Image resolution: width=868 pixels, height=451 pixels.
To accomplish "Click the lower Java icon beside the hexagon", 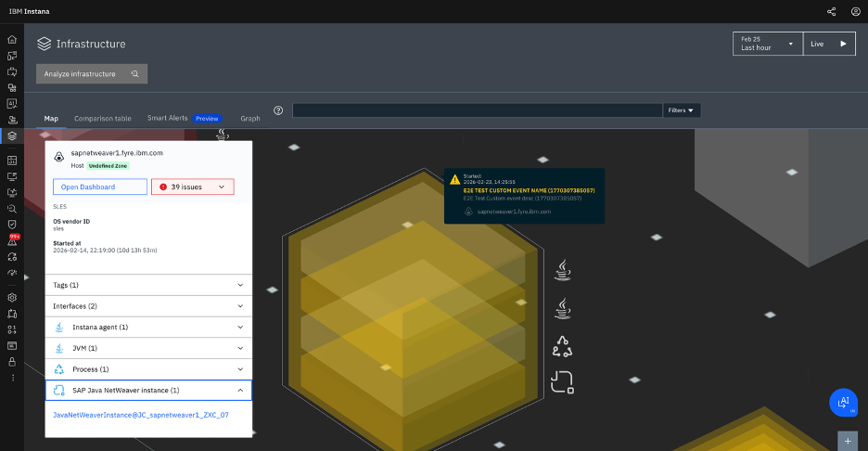I will pos(562,309).
